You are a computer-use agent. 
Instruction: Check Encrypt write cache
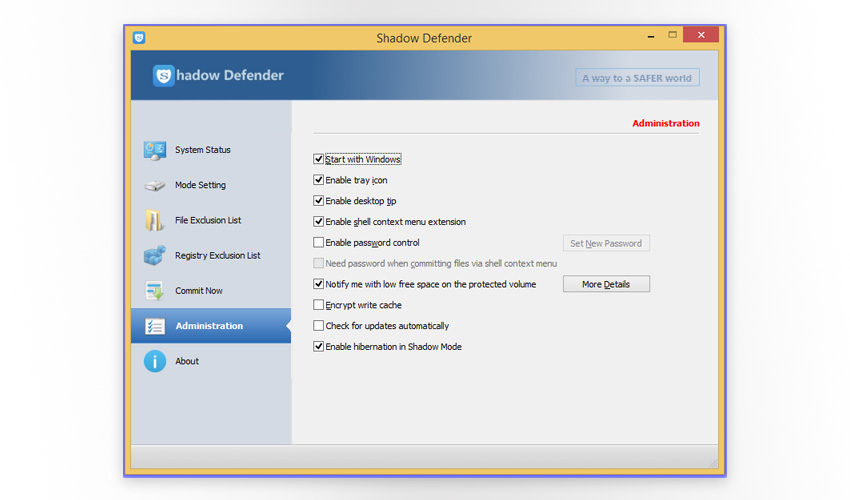coord(318,305)
